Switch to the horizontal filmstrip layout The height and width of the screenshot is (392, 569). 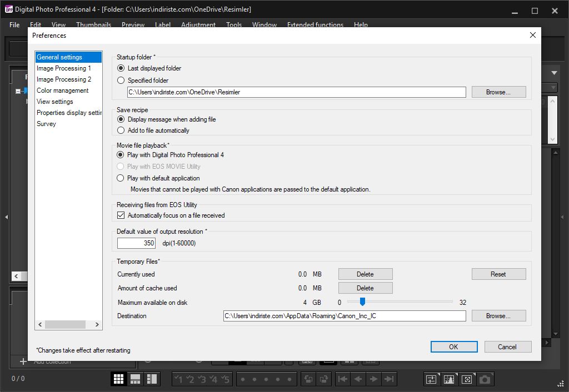point(135,379)
